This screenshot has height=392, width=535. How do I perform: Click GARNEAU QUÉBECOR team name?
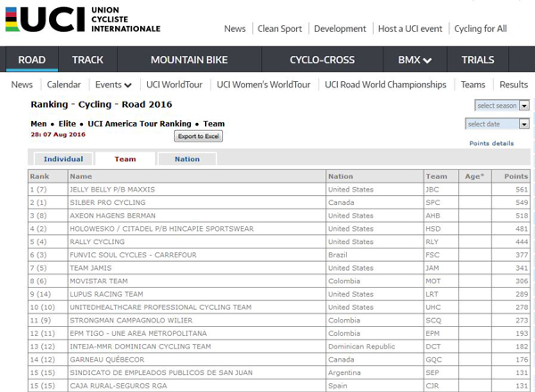click(107, 360)
